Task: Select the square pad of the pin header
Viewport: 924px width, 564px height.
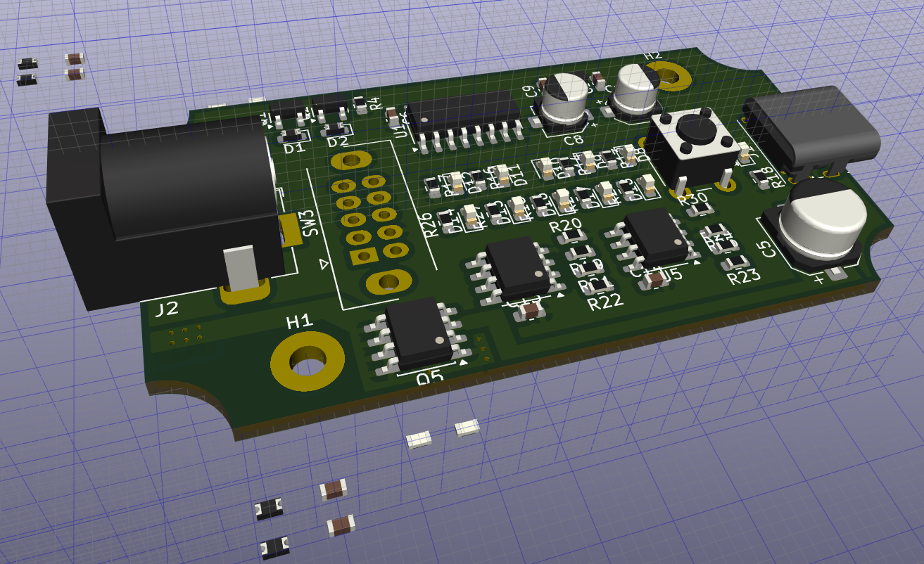Action: tap(364, 256)
